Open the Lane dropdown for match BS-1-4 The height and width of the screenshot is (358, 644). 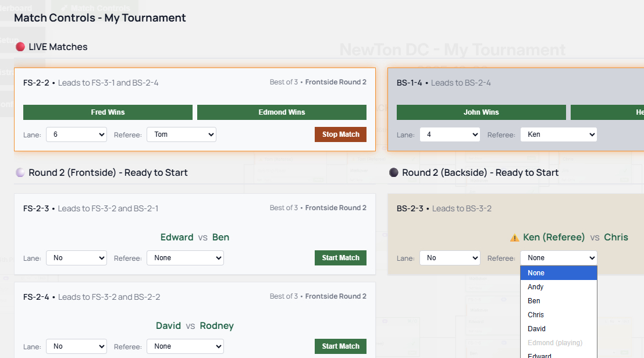[x=450, y=134]
